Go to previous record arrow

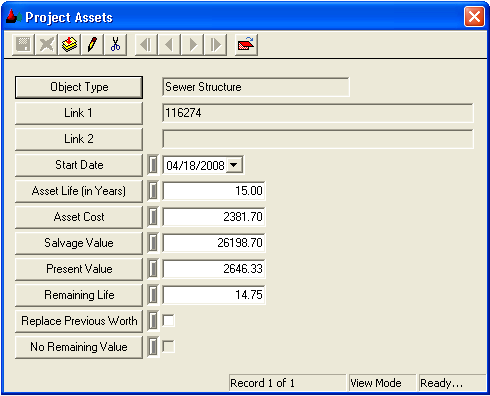pos(169,44)
